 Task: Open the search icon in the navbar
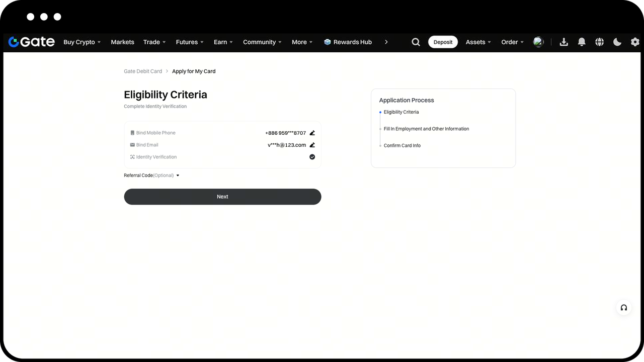[x=416, y=42]
